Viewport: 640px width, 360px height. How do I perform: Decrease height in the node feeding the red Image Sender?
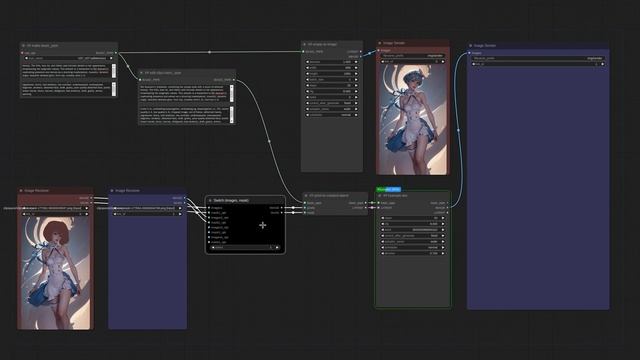(308, 73)
